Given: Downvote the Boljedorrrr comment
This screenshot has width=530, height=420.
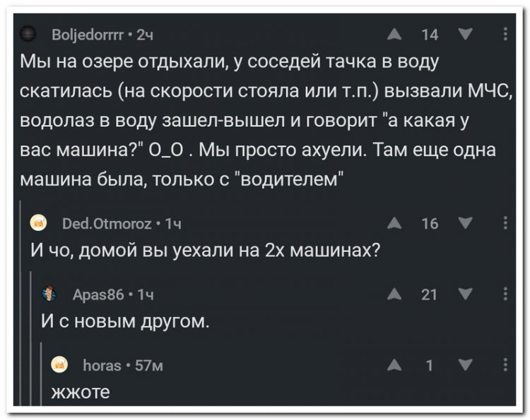Looking at the screenshot, I should (x=466, y=34).
